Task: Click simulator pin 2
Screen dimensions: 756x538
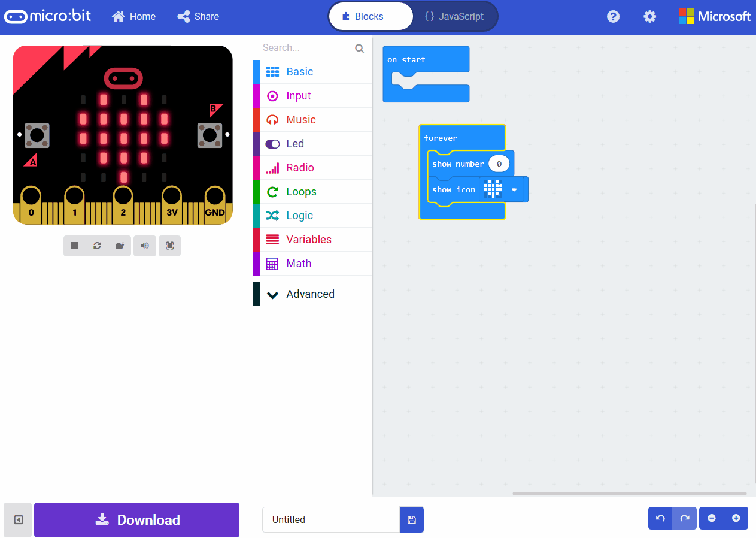Action: [x=123, y=205]
